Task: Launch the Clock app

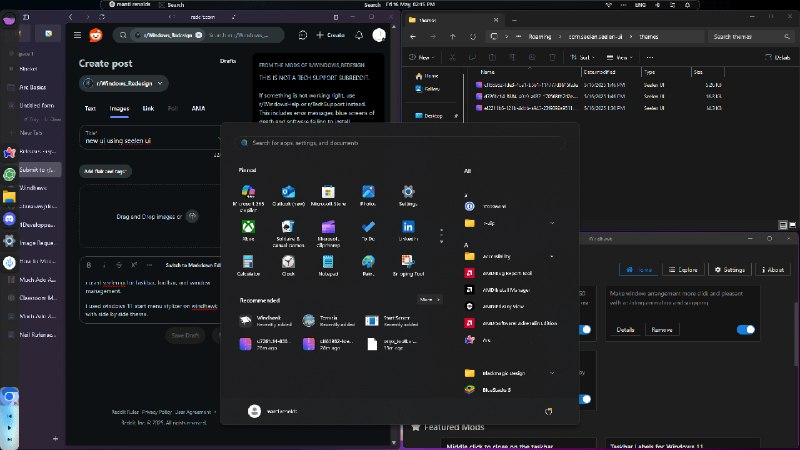Action: tap(288, 265)
